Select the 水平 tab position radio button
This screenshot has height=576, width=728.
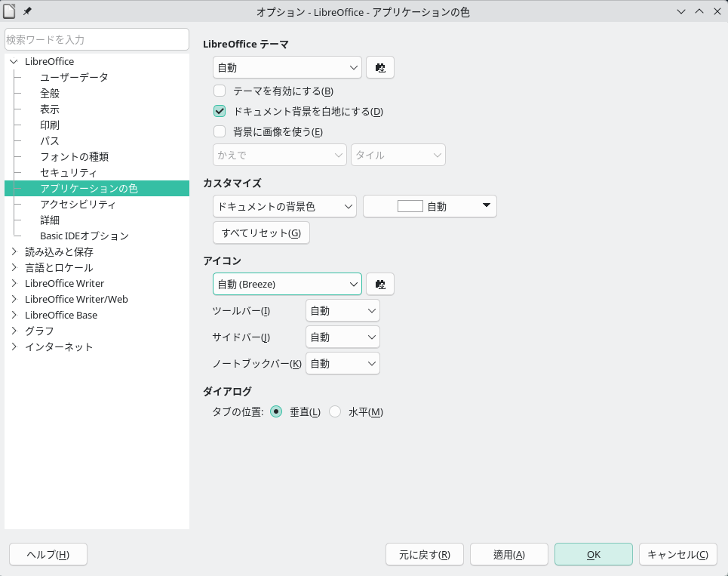tap(335, 412)
